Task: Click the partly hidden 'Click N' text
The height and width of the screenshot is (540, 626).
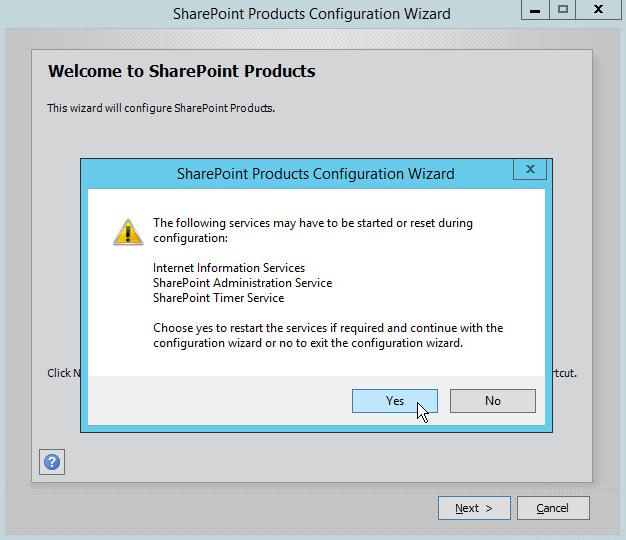Action: coord(62,373)
